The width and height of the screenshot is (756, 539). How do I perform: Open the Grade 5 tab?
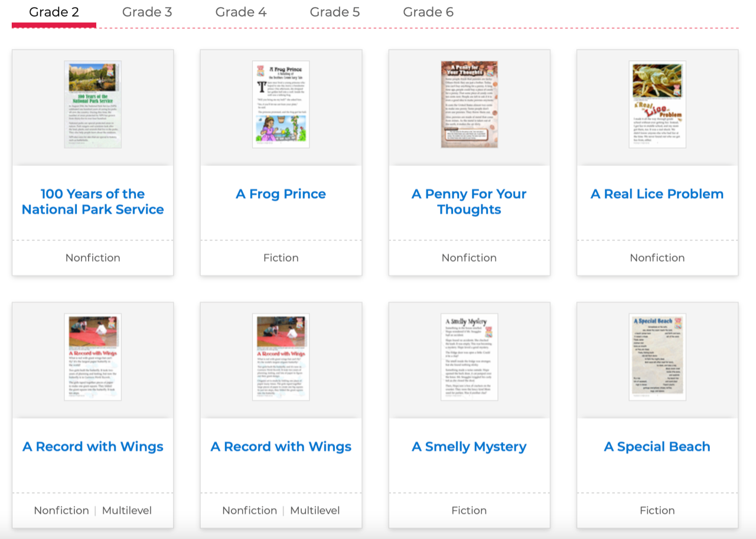tap(334, 12)
